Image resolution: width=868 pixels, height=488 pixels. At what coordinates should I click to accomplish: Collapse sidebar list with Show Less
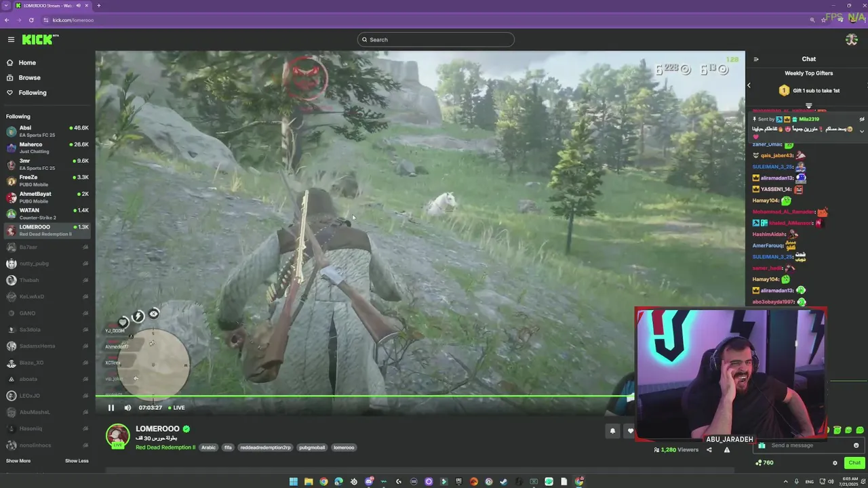click(77, 461)
